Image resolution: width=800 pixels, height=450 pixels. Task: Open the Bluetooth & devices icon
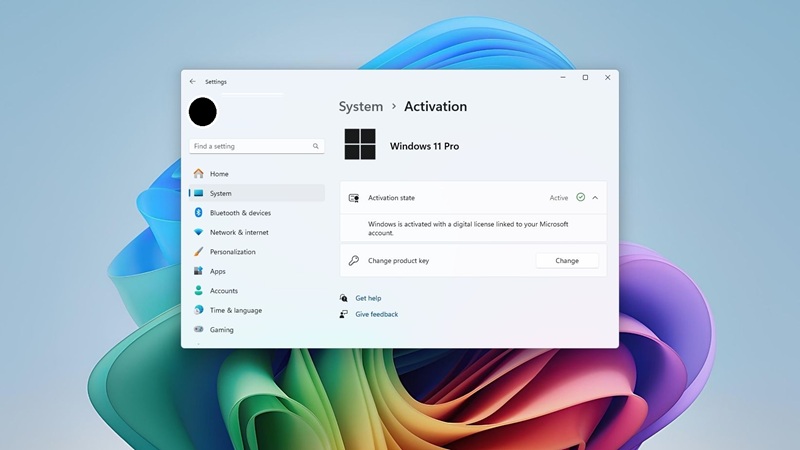(198, 213)
